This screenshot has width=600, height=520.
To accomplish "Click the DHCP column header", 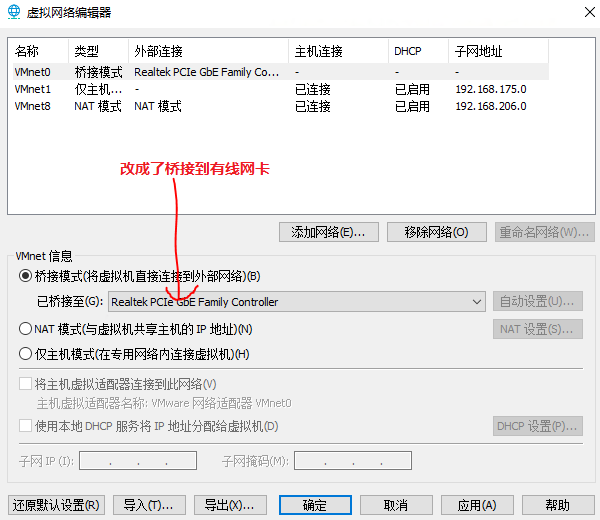I will [418, 51].
